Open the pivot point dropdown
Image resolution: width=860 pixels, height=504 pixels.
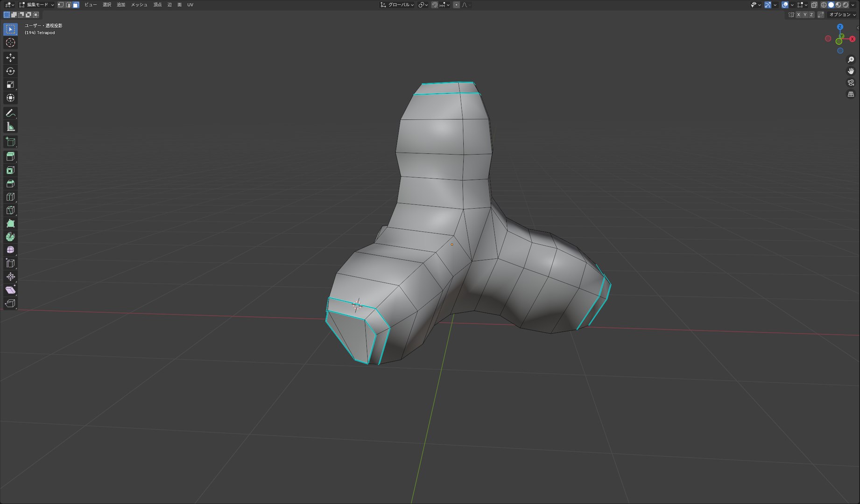click(x=423, y=5)
